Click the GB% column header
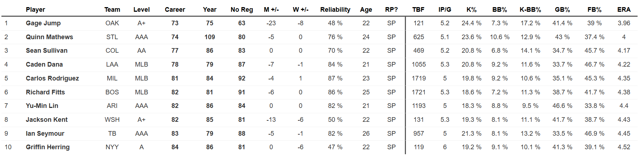 click(562, 10)
